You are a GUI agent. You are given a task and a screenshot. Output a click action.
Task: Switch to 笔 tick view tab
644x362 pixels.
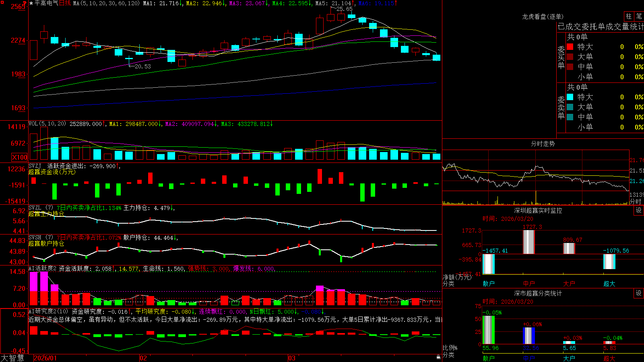639,16
